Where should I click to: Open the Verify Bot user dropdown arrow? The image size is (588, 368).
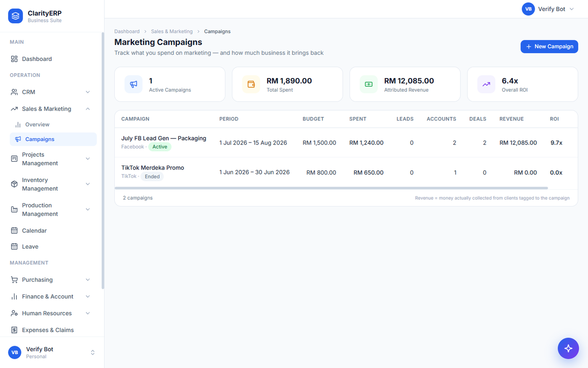572,9
